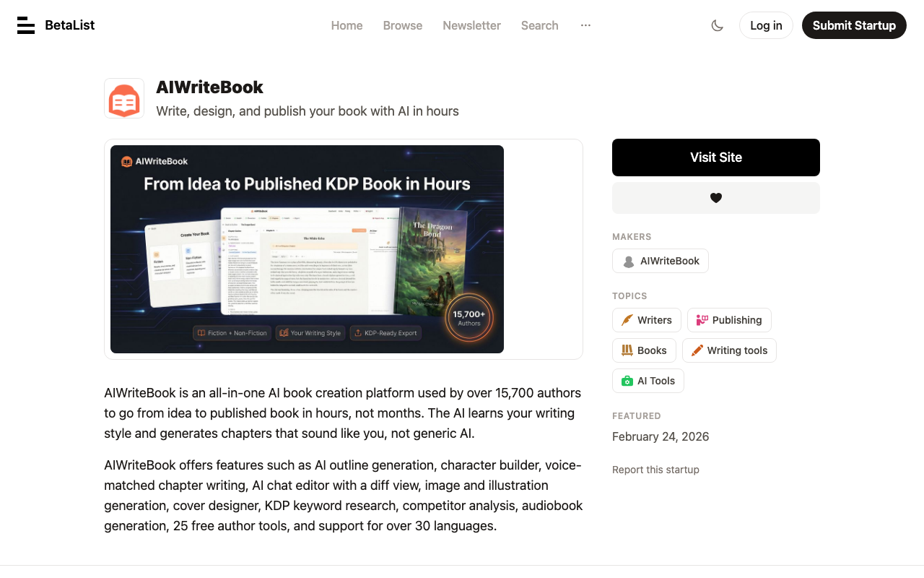Click the pencil icon on Writing tools
Screen dimensions: 924x578
point(697,350)
